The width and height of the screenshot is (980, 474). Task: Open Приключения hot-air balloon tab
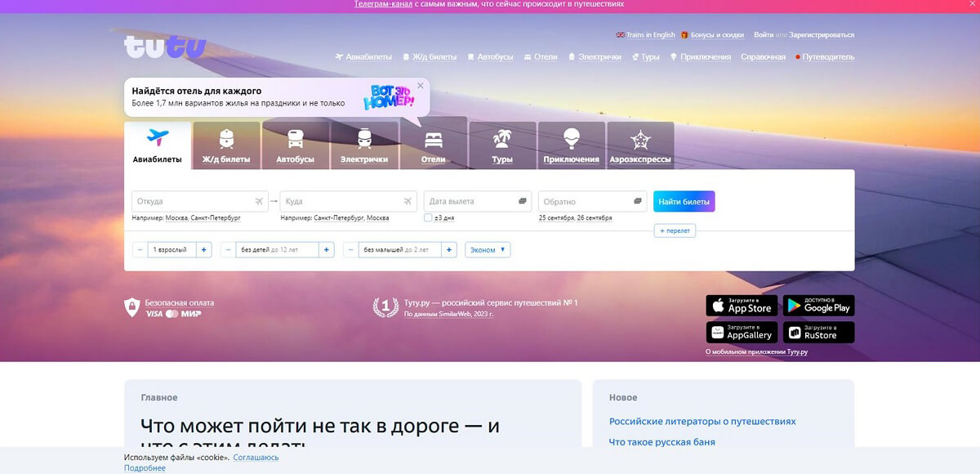[571, 145]
